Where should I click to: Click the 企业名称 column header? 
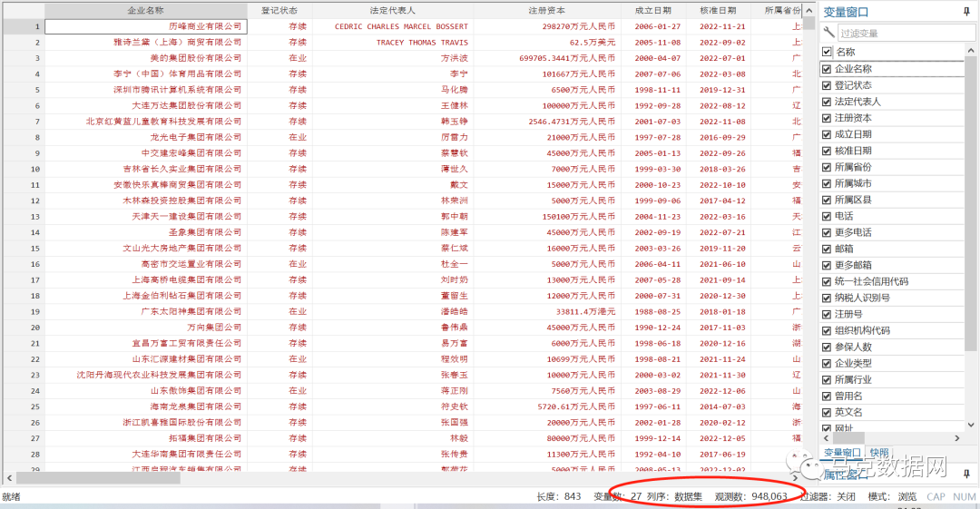pyautogui.click(x=145, y=11)
